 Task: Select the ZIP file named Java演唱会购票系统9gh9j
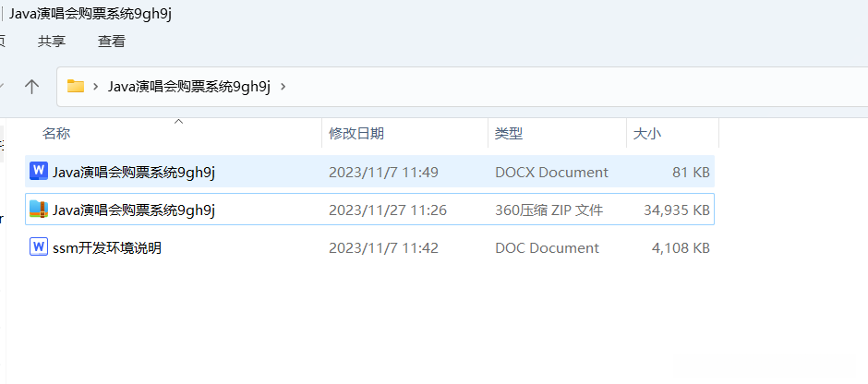point(134,210)
